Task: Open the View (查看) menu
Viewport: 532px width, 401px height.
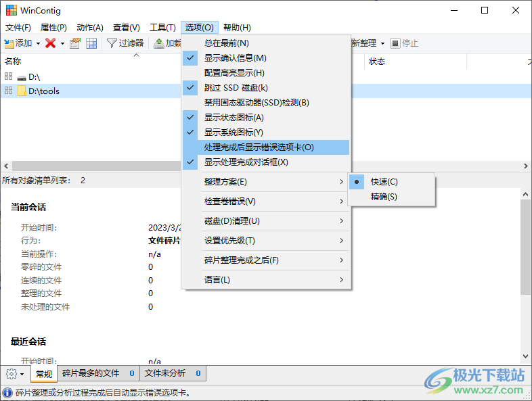Action: pyautogui.click(x=126, y=28)
